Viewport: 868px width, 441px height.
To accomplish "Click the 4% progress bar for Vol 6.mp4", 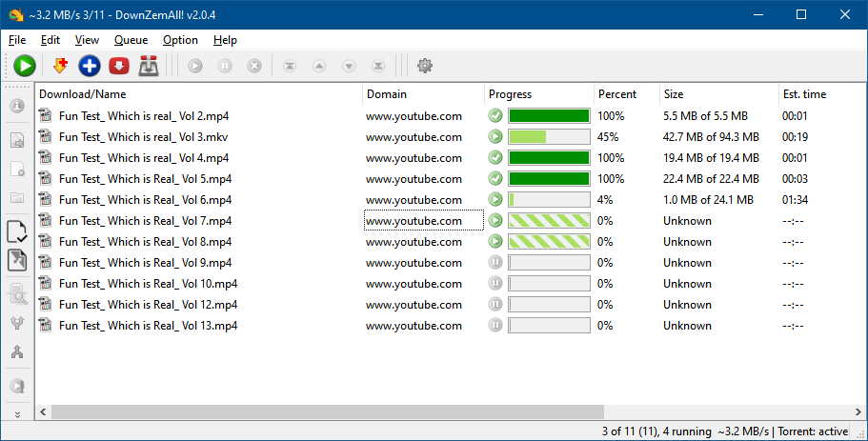I will (x=549, y=200).
